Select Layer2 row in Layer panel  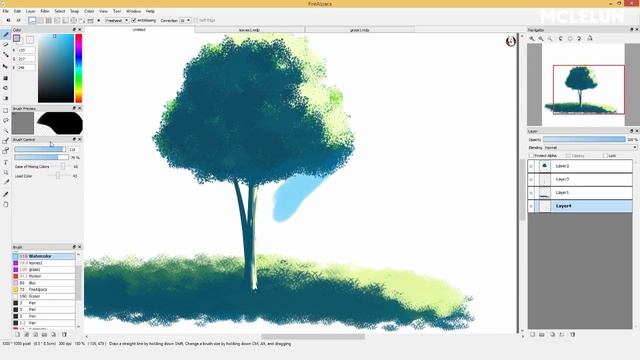(x=580, y=166)
